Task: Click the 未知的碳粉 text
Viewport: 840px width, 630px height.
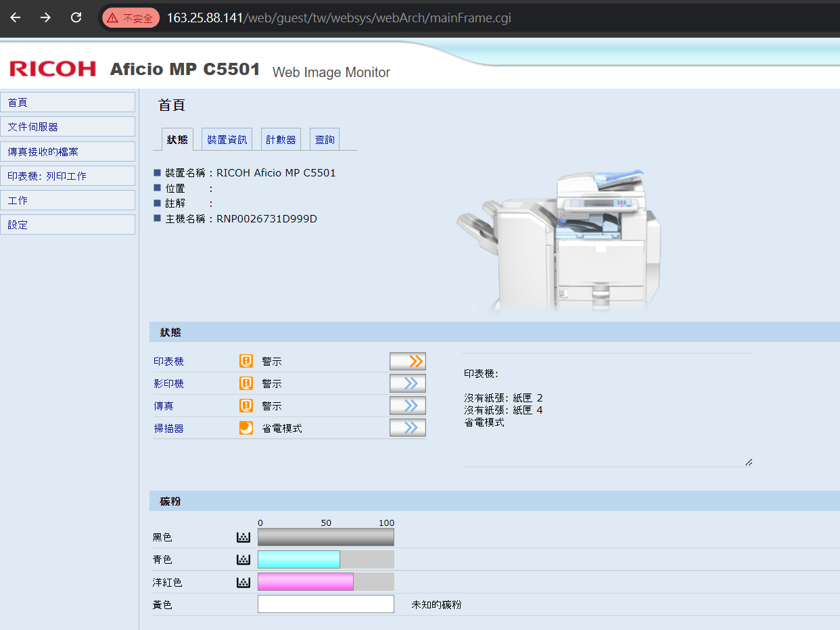Action: [436, 605]
